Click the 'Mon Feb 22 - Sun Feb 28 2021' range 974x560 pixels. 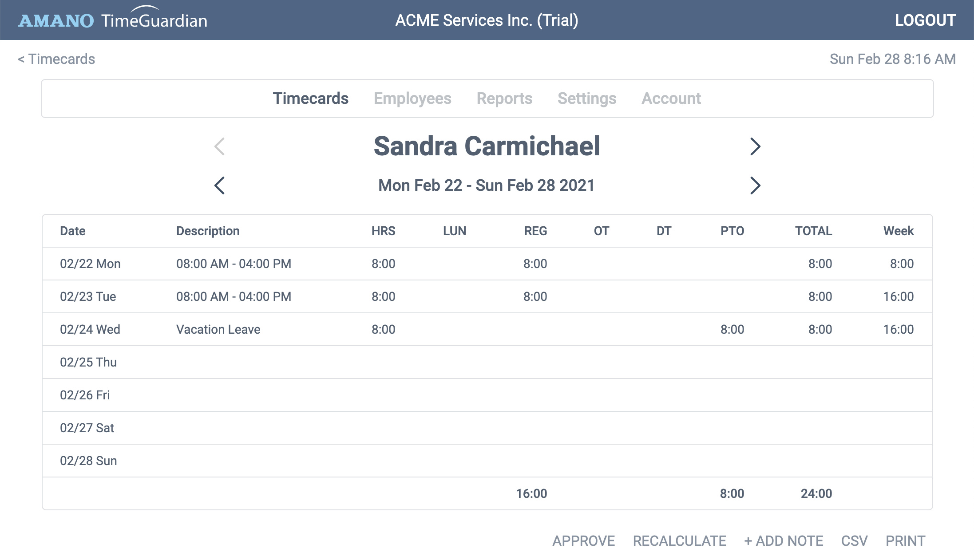(x=486, y=185)
